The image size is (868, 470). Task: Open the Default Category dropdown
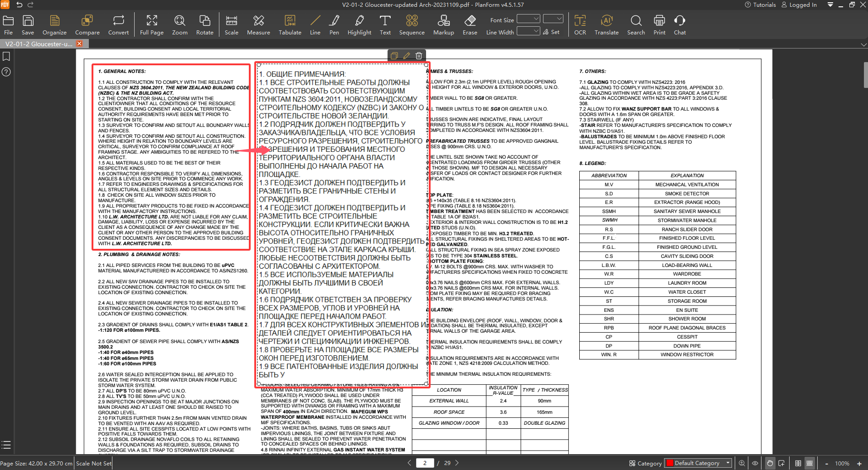[698, 463]
